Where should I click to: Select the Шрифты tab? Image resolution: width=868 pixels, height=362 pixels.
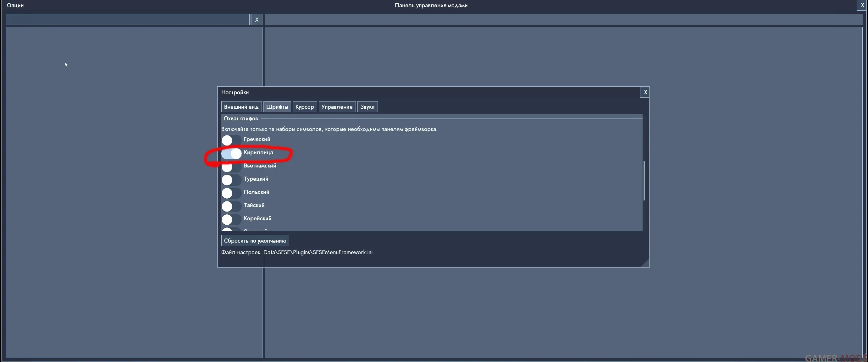pyautogui.click(x=277, y=107)
